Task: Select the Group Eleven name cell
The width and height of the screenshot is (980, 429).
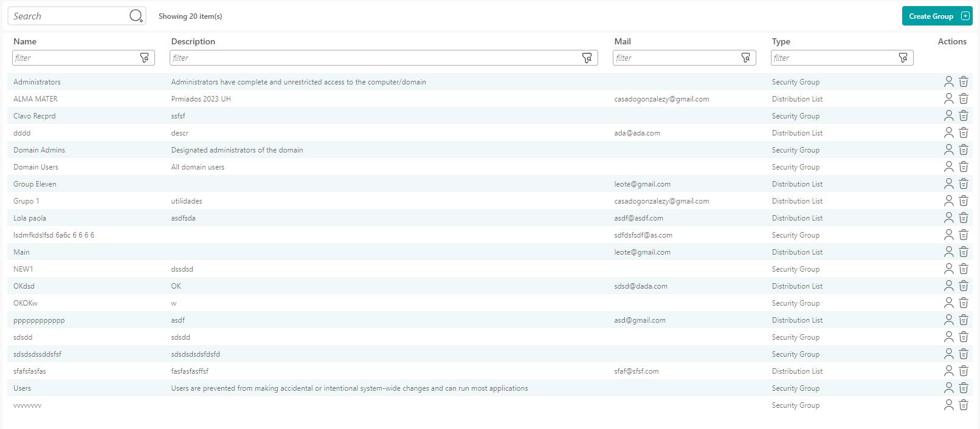Action: pos(35,184)
